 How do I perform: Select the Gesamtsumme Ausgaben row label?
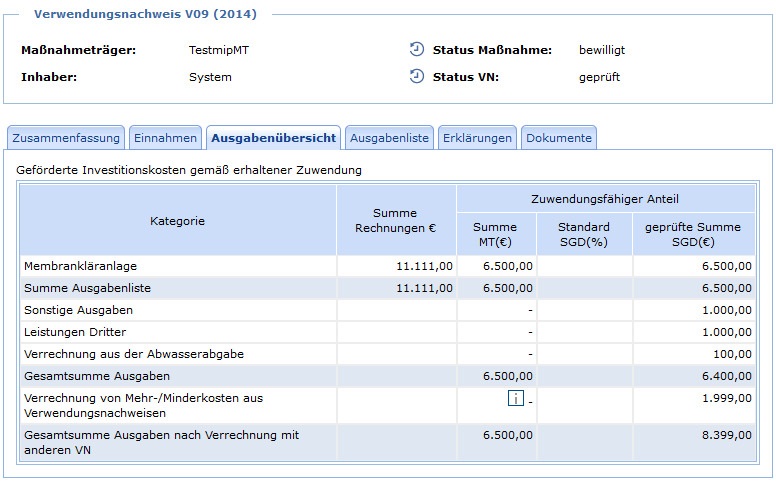point(97,376)
